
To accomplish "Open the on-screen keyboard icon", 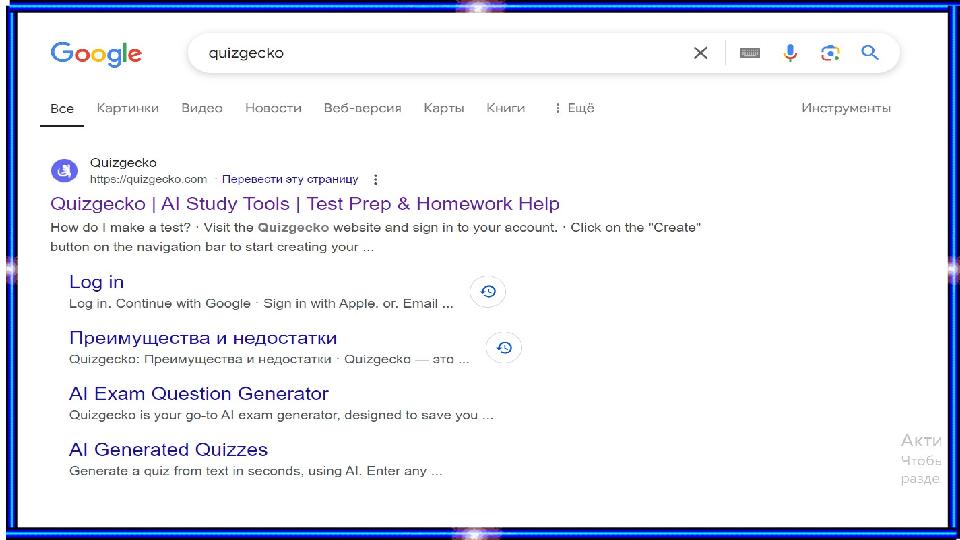I will [x=749, y=53].
